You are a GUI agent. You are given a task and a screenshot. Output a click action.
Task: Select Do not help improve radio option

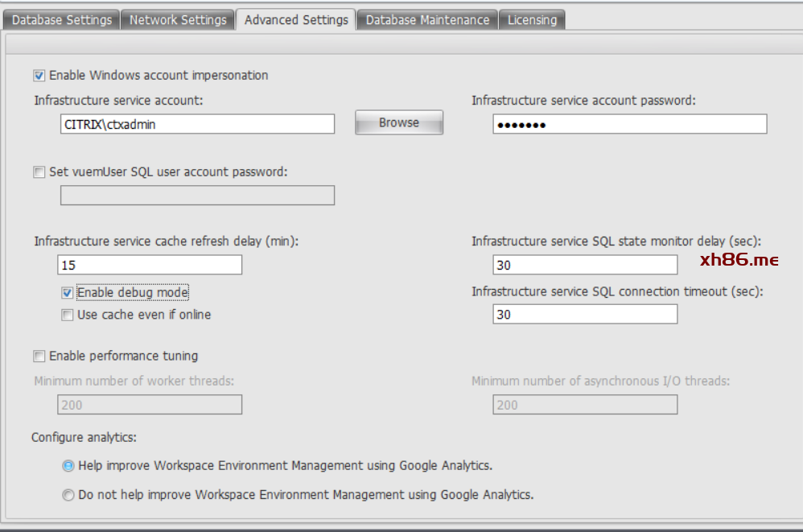(68, 496)
